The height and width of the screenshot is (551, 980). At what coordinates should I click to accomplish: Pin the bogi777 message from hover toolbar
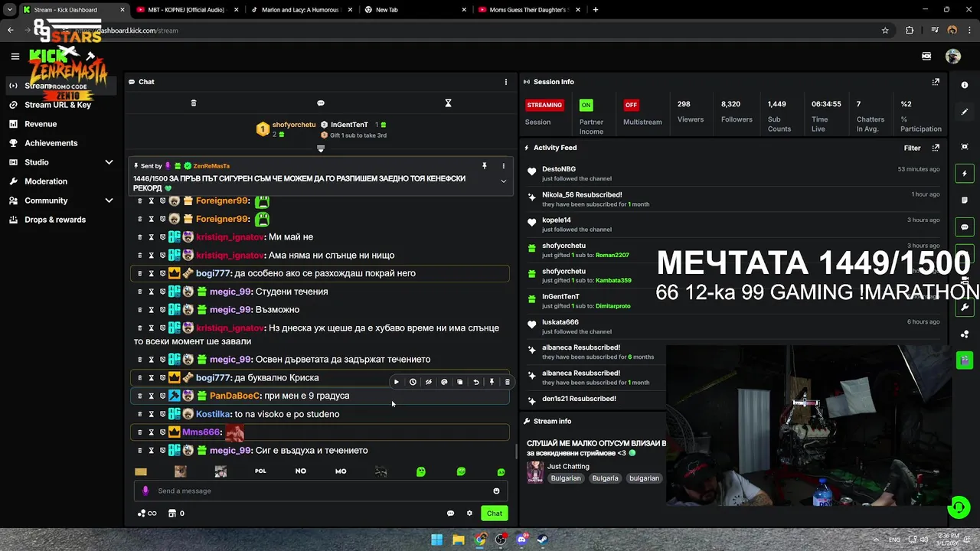(492, 382)
